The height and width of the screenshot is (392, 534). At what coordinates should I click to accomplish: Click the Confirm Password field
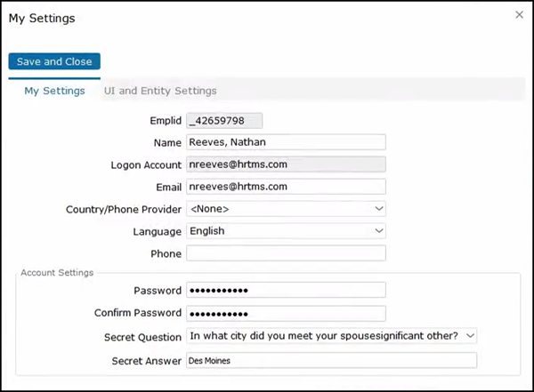click(285, 313)
